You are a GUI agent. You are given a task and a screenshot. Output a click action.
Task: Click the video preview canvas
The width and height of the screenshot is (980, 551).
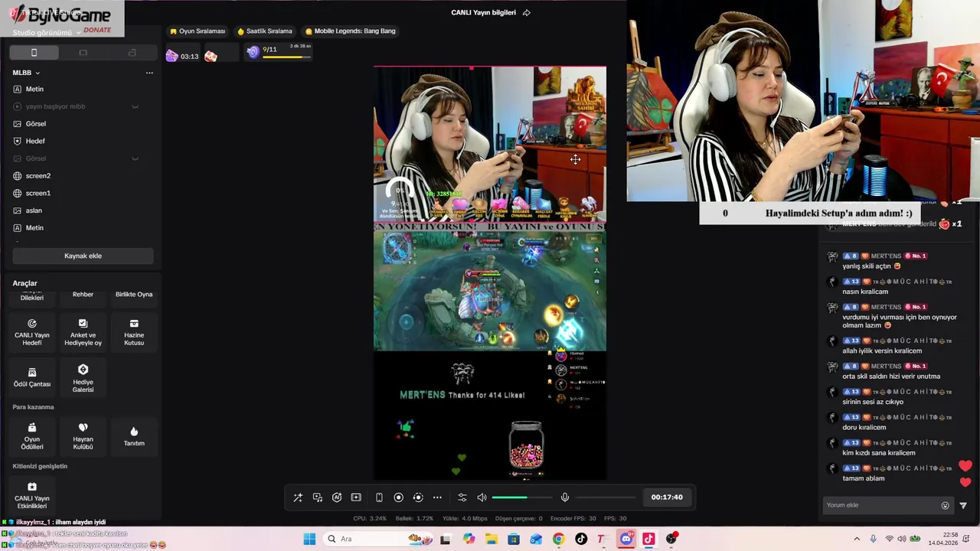pos(490,273)
